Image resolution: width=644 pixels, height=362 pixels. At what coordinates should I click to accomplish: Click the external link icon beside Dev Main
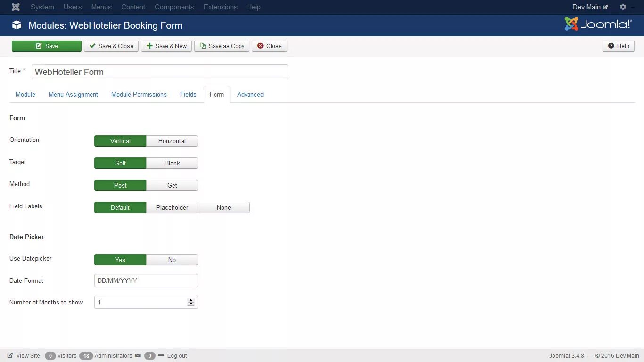click(605, 7)
